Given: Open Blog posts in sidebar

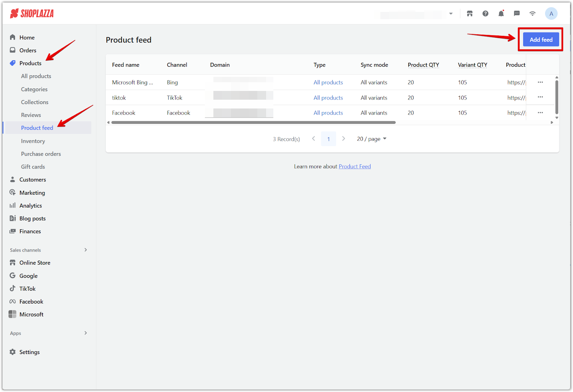Looking at the screenshot, I should (x=33, y=218).
